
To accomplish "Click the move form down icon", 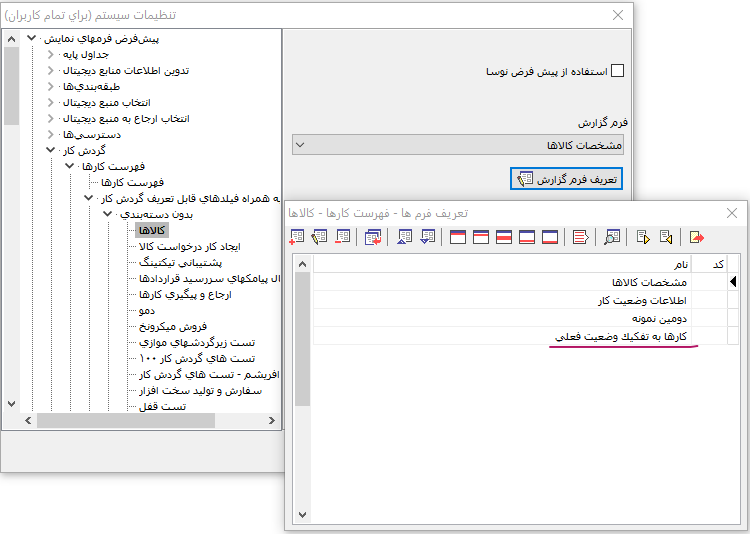I will click(428, 237).
